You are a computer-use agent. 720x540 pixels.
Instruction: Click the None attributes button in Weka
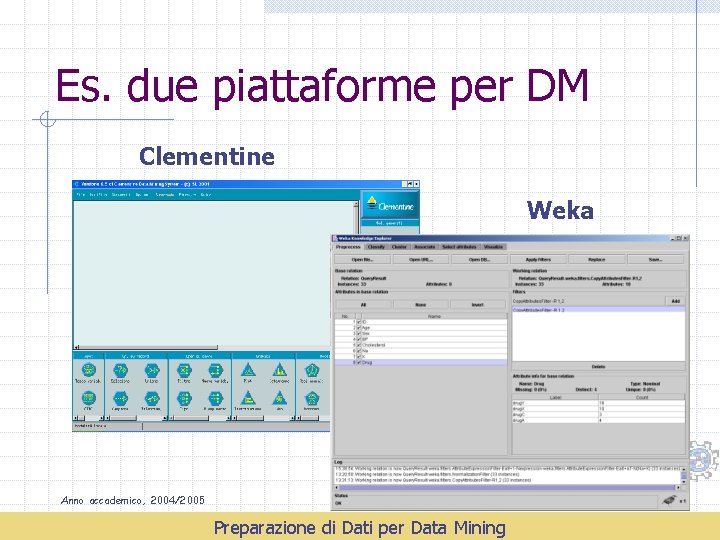tap(421, 305)
